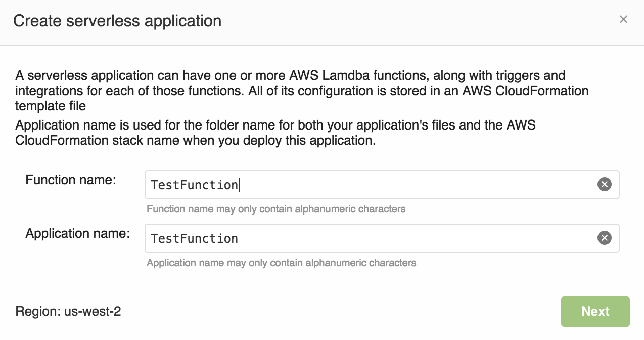The width and height of the screenshot is (644, 340).
Task: Click the gray clear icon inside Function name input
Action: point(605,185)
